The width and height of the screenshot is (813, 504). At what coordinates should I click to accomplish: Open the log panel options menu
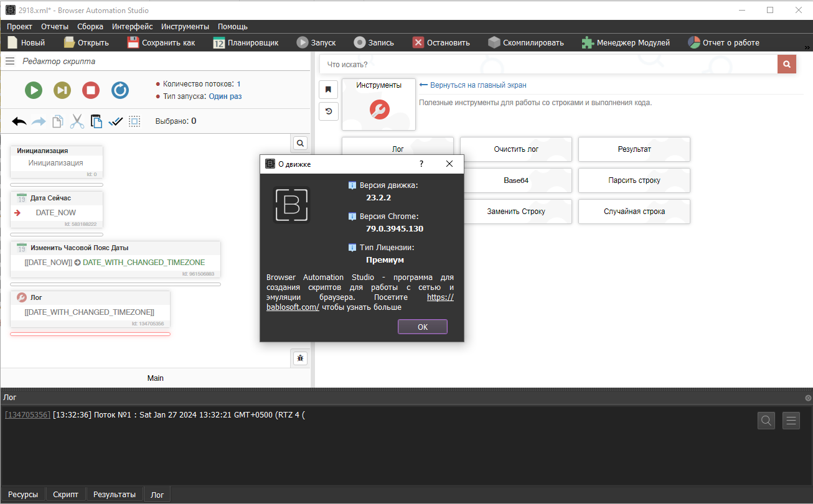791,421
